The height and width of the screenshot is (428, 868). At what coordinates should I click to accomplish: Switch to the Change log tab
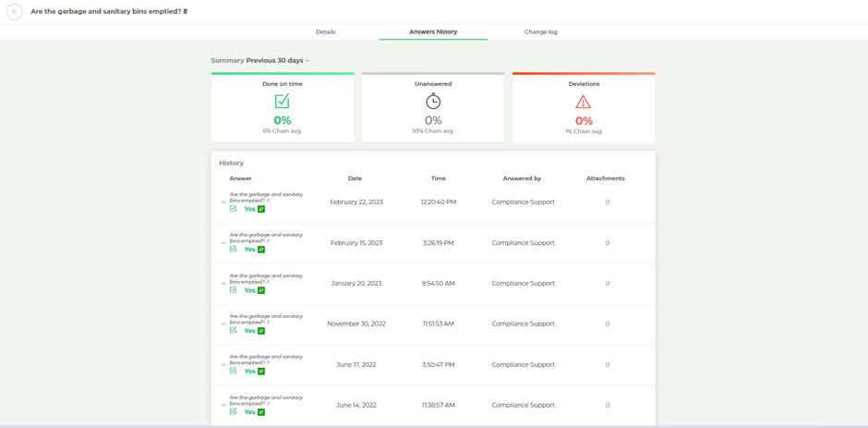pyautogui.click(x=541, y=31)
